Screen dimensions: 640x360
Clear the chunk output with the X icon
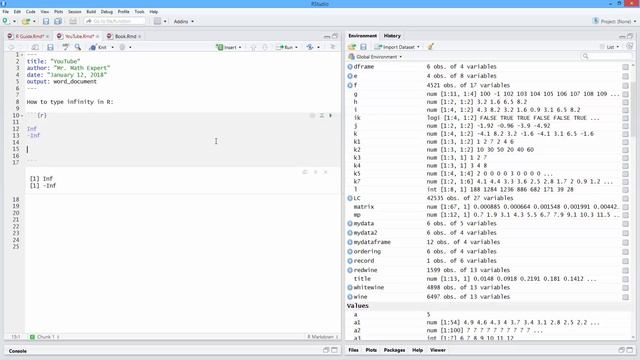point(325,172)
